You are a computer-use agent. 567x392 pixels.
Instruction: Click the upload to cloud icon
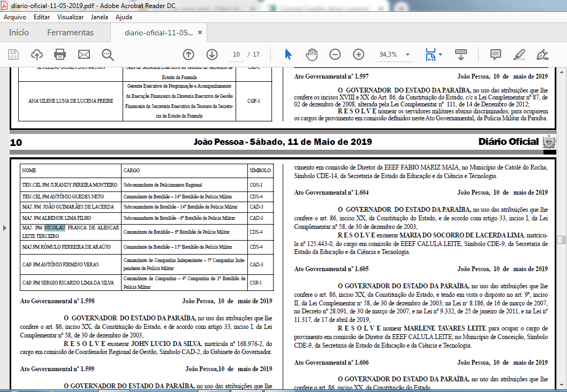[x=37, y=55]
